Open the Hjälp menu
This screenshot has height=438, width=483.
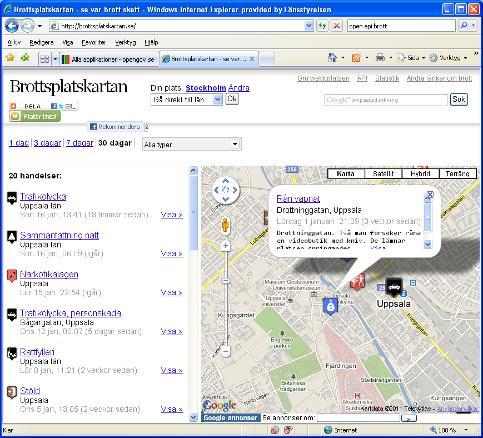click(151, 42)
